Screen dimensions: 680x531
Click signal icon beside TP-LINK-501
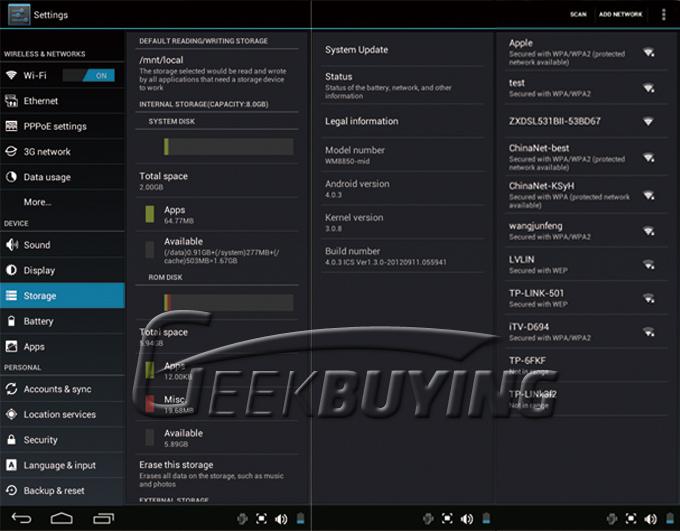tap(649, 298)
